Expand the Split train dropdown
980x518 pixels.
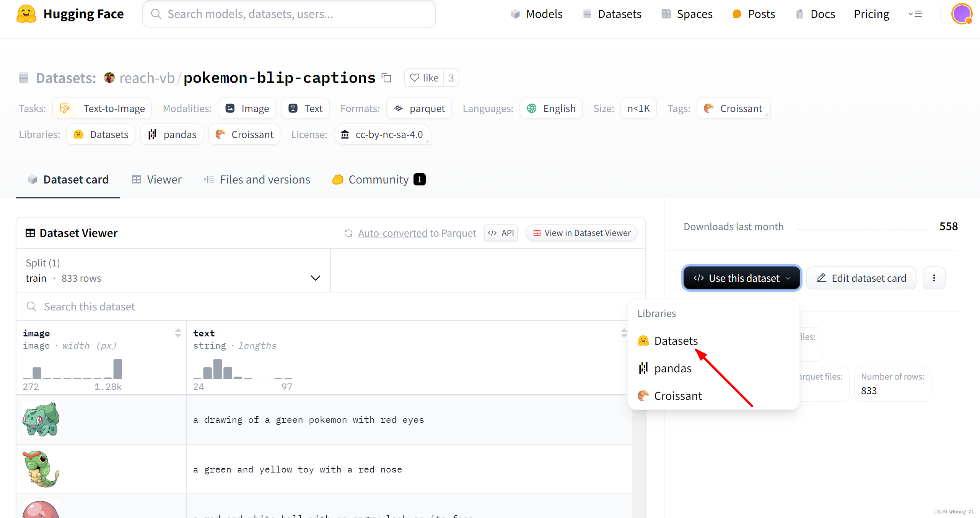tap(173, 270)
